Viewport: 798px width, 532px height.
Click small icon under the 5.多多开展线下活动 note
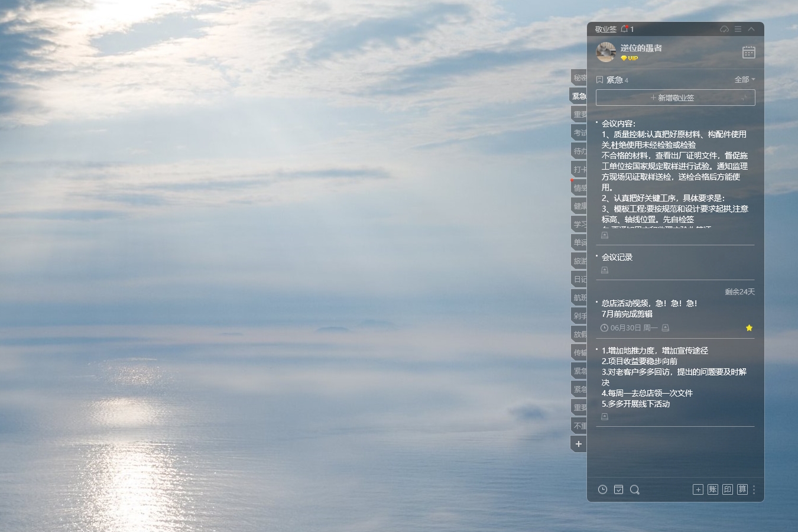click(605, 417)
